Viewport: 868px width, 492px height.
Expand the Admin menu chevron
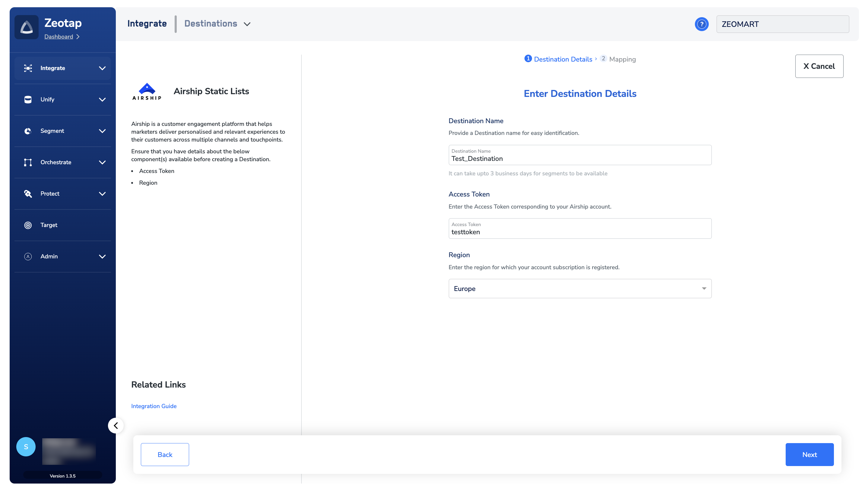coord(102,257)
